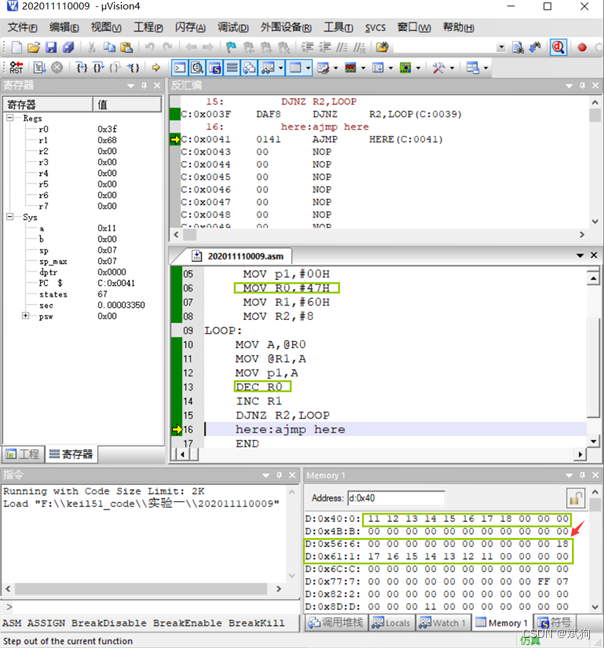Expand the psw register node
This screenshot has width=605, height=649.
[26, 316]
